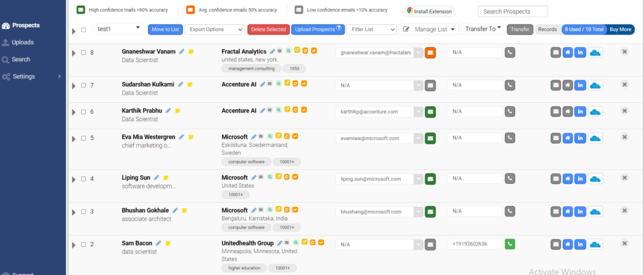Click the pencil icon next to Sam Bacon

158,243
